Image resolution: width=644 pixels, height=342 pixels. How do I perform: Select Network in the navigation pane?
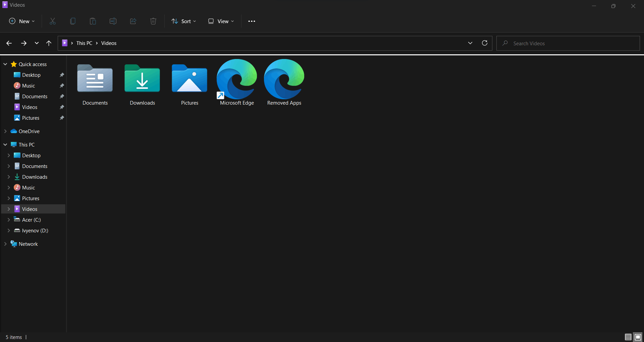(28, 244)
